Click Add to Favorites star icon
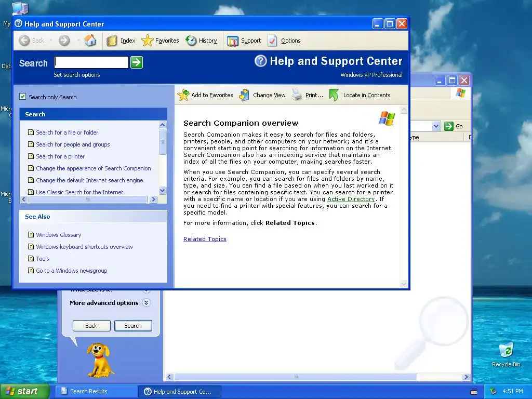Viewport: 532px width, 399px height. click(183, 95)
